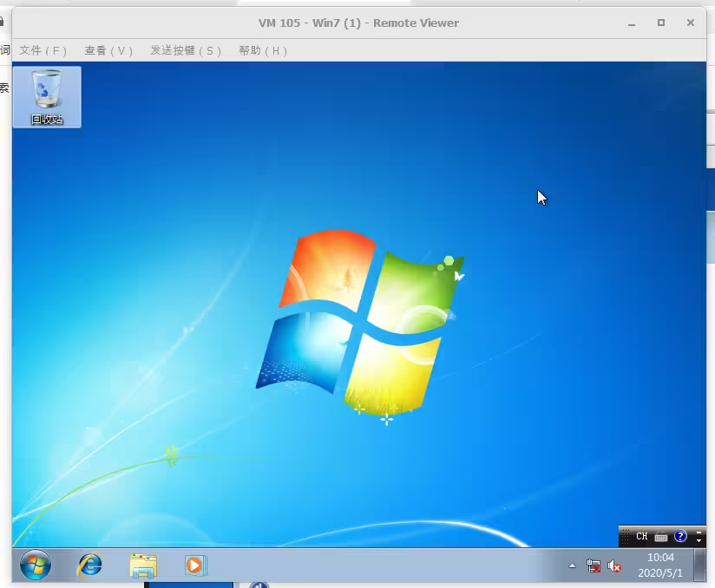Open the Windows Start menu orb

pyautogui.click(x=36, y=565)
